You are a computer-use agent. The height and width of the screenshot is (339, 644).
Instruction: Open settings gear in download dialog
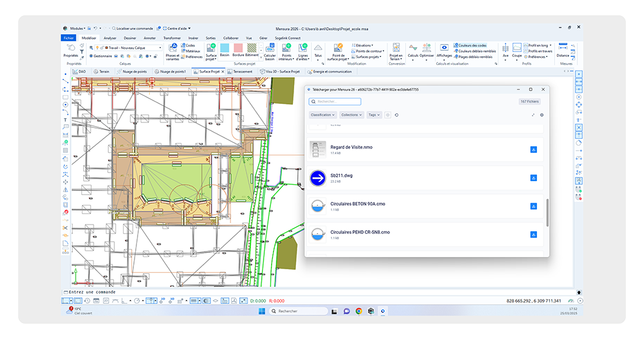(x=542, y=114)
